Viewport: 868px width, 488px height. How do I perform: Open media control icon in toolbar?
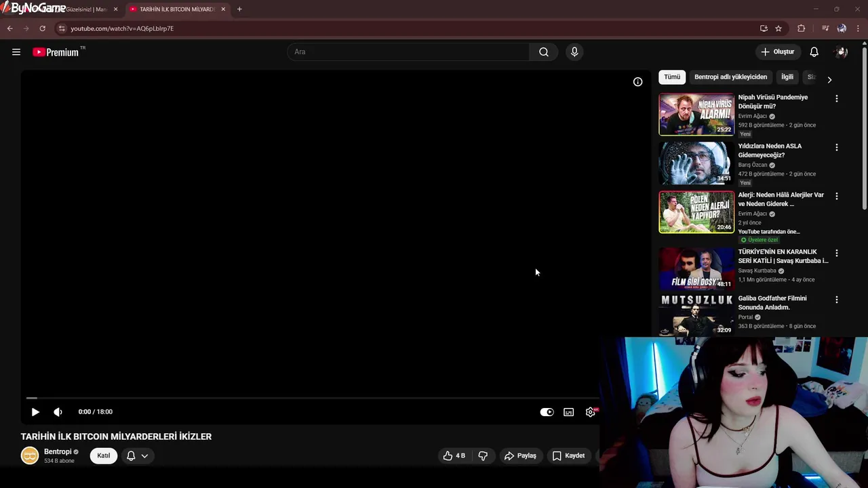point(825,28)
